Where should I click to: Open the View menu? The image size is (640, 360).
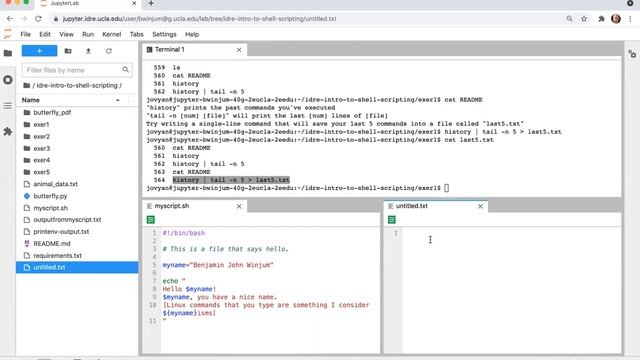pos(66,34)
